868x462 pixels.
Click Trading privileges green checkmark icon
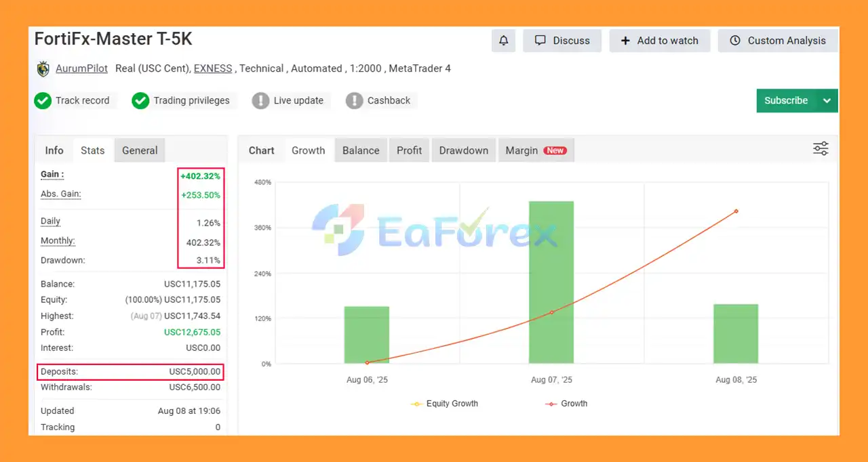140,101
